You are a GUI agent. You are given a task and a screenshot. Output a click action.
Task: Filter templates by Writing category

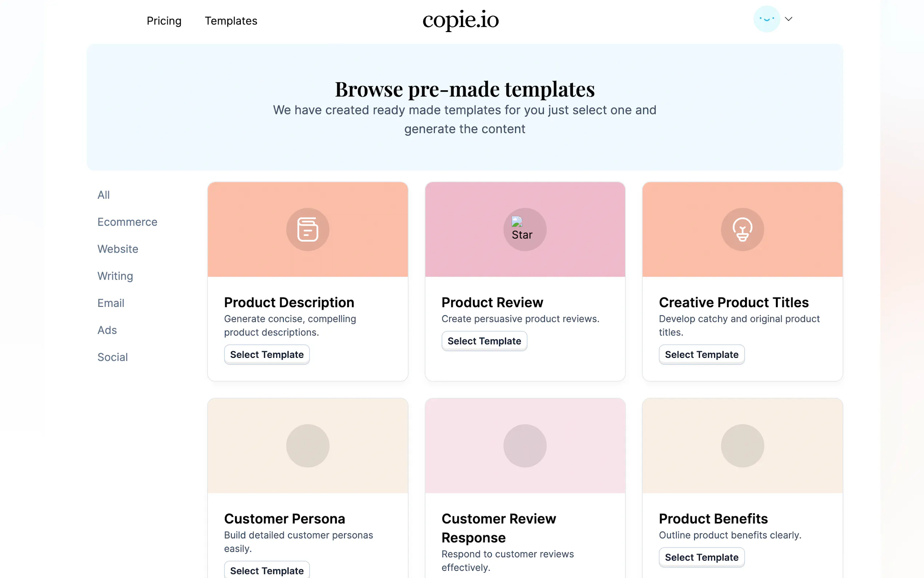pos(115,276)
